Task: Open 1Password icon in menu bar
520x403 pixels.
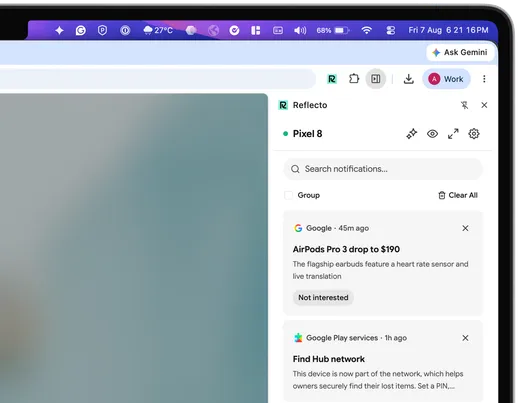Action: click(125, 31)
